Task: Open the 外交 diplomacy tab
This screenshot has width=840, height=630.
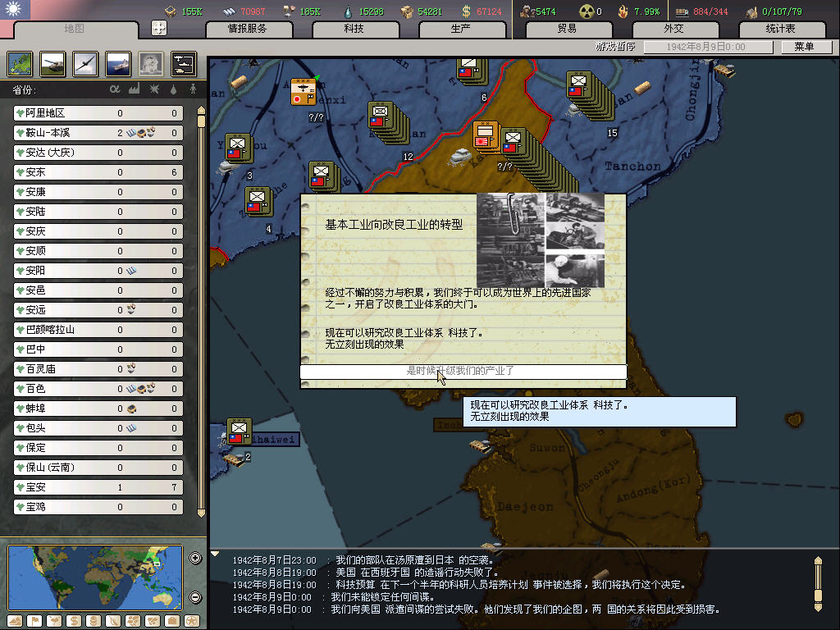Action: pyautogui.click(x=674, y=29)
